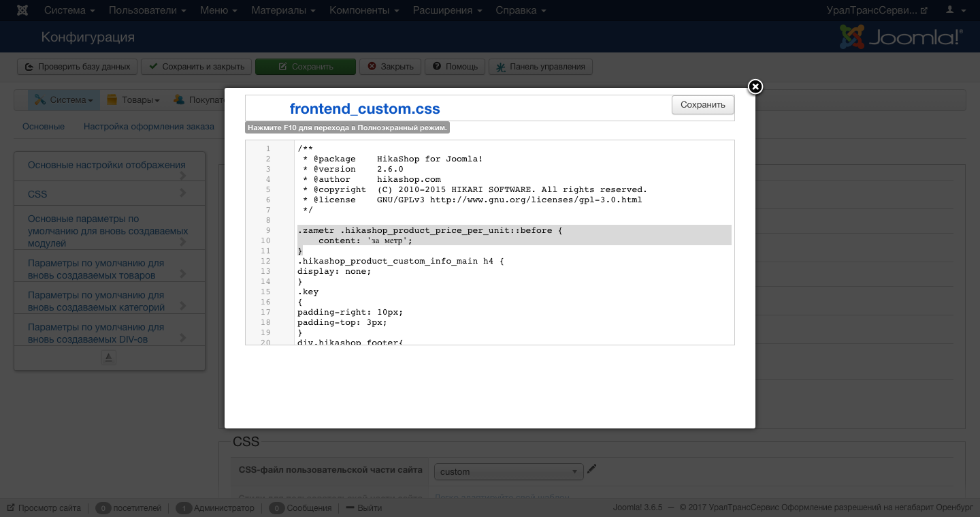Select the CSS sidebar item
The image size is (980, 517).
pos(110,193)
